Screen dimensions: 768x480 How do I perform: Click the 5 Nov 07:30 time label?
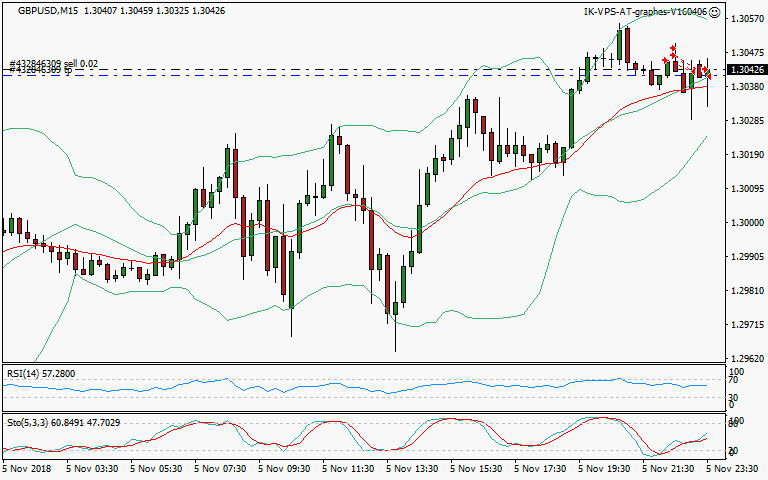[220, 469]
